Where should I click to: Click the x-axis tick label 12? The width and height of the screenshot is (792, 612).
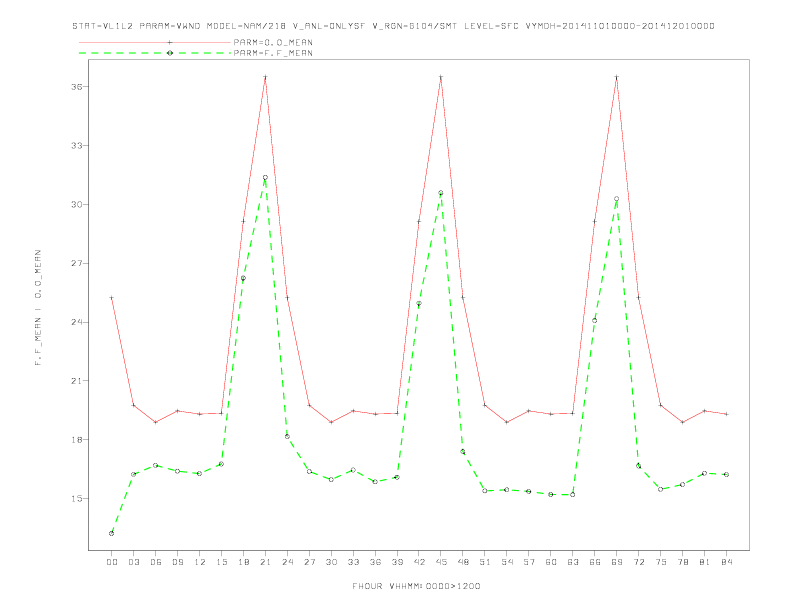pyautogui.click(x=200, y=562)
